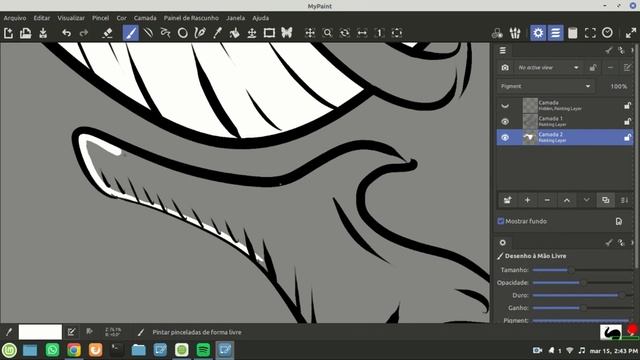The image size is (640, 360).
Task: Open the Editar menu
Action: 42,18
